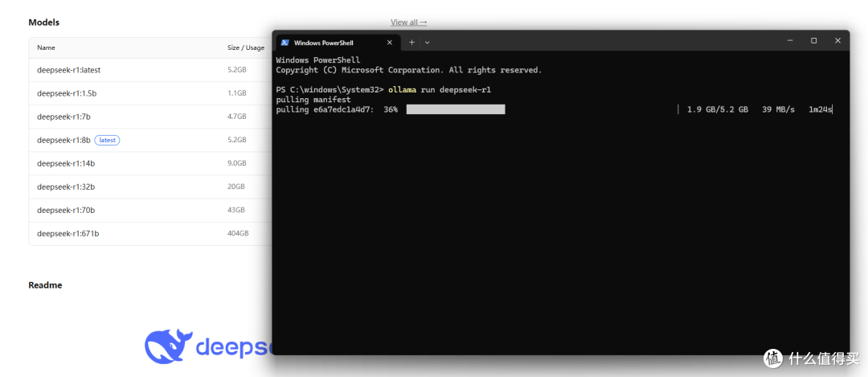
Task: Click the pulling manifest line in terminal
Action: (x=313, y=100)
